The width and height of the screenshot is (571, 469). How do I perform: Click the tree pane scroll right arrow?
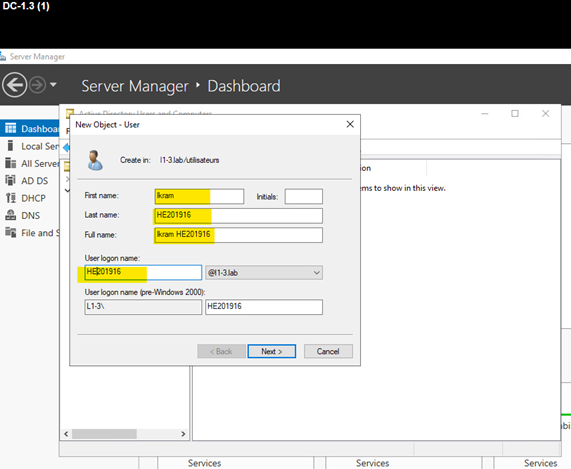(x=183, y=434)
